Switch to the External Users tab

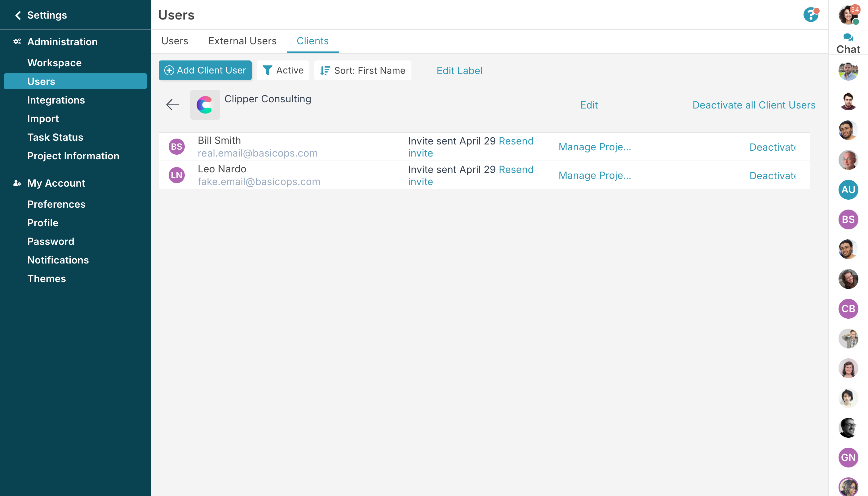(242, 41)
